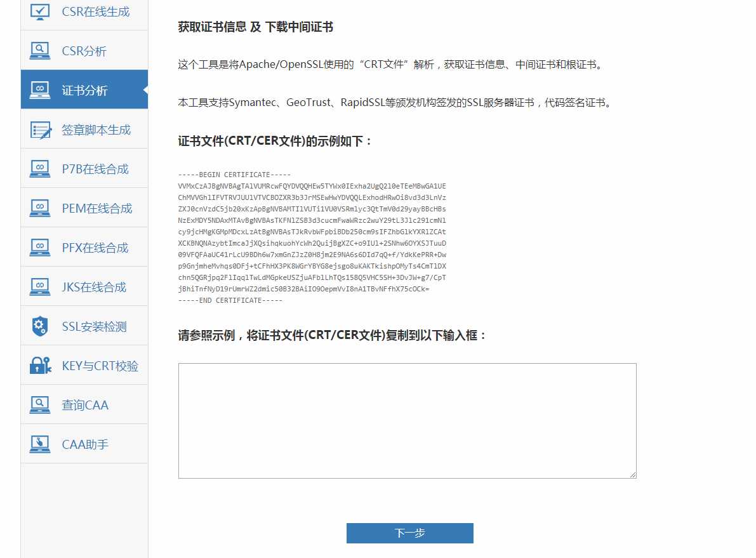The height and width of the screenshot is (558, 756).
Task: Click the 签章脚本生成 pencil document icon
Action: click(41, 130)
